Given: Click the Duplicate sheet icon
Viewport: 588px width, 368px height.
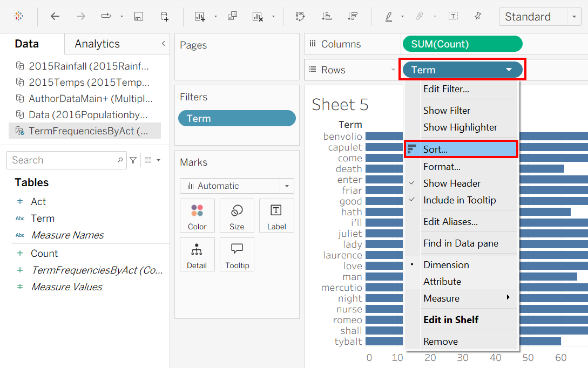Looking at the screenshot, I should 233,16.
